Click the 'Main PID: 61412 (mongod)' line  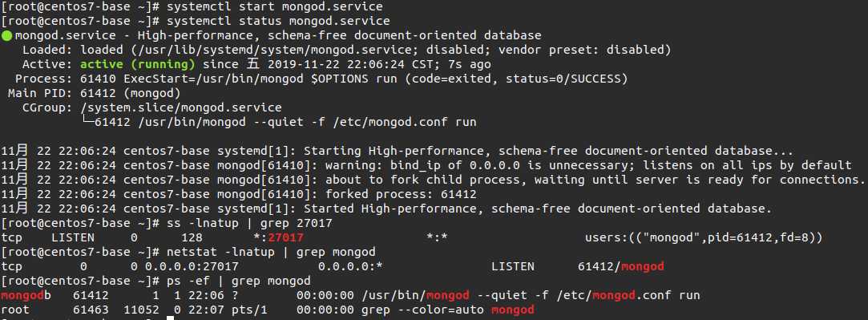coord(94,93)
